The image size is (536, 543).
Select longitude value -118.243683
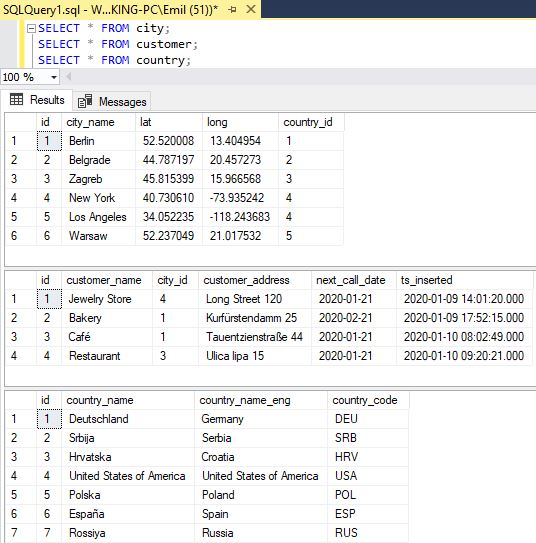click(240, 217)
